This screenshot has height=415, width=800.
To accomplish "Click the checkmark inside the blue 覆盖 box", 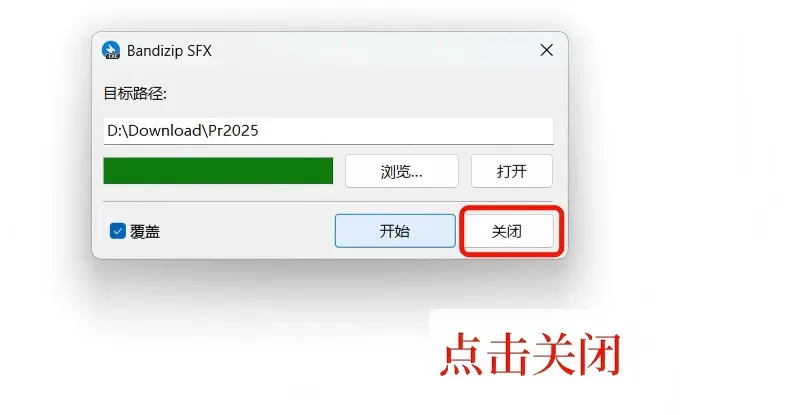I will [x=118, y=231].
